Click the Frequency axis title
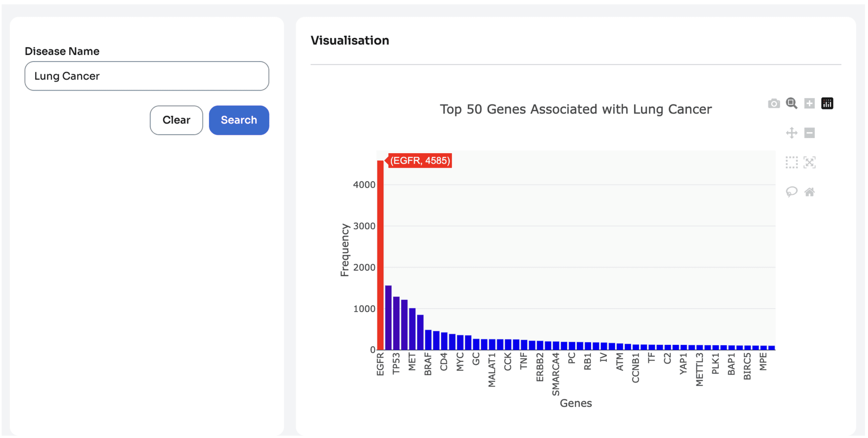The height and width of the screenshot is (438, 868). pyautogui.click(x=345, y=250)
